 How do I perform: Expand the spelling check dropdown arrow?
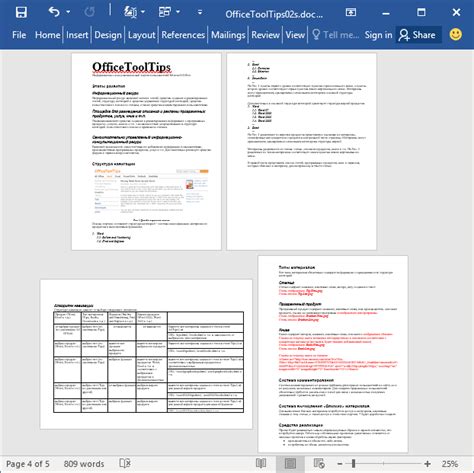[x=143, y=12]
